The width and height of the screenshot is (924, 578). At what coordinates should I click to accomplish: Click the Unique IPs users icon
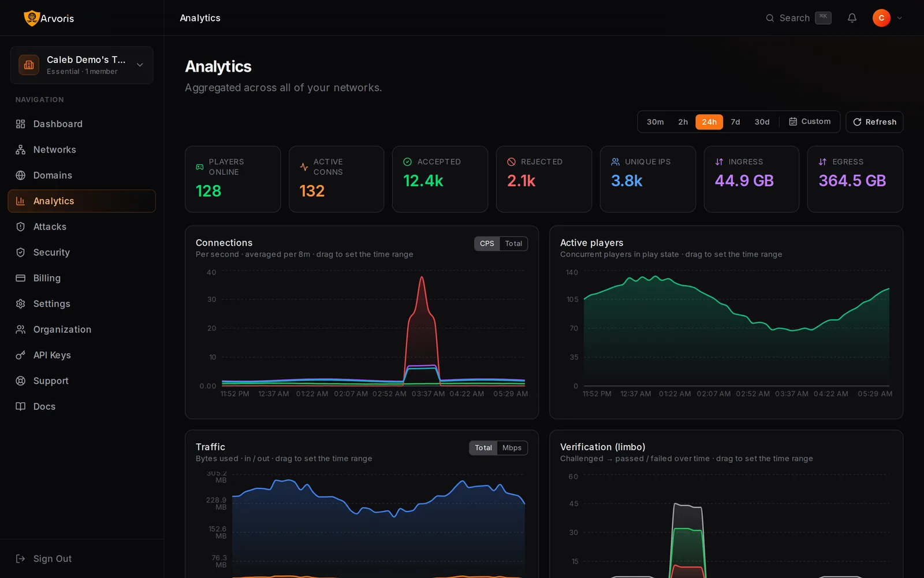615,162
